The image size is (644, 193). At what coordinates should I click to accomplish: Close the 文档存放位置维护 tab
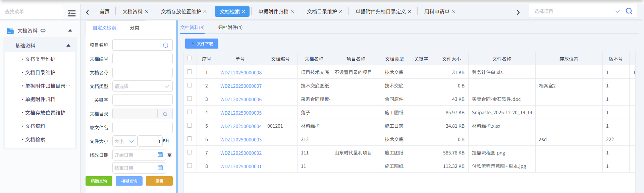(205, 11)
